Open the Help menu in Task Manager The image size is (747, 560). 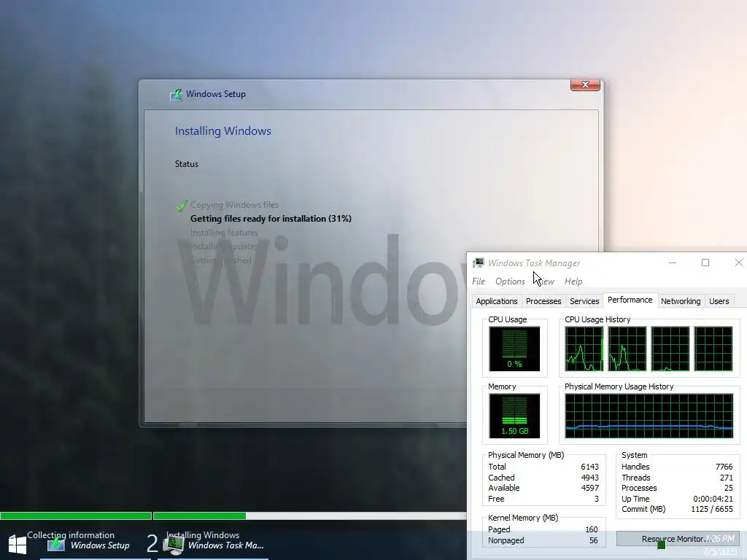pos(573,281)
